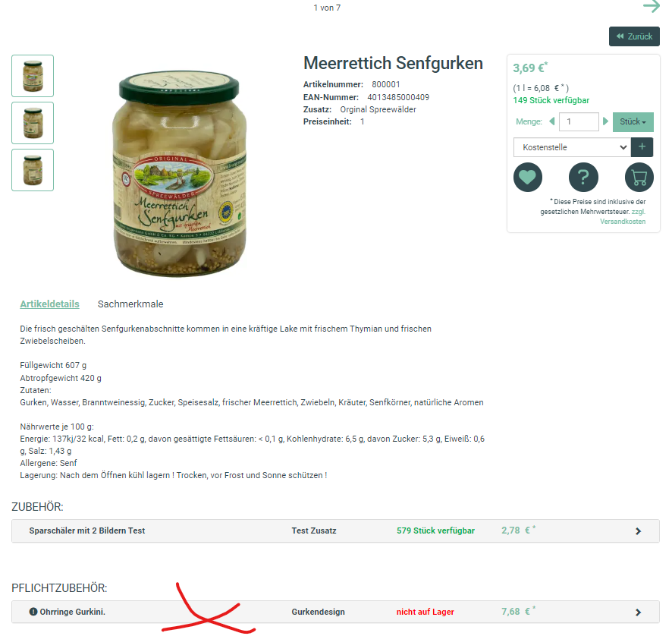Expand Sparschäler accessory row chevron
The image size is (672, 636).
638,531
